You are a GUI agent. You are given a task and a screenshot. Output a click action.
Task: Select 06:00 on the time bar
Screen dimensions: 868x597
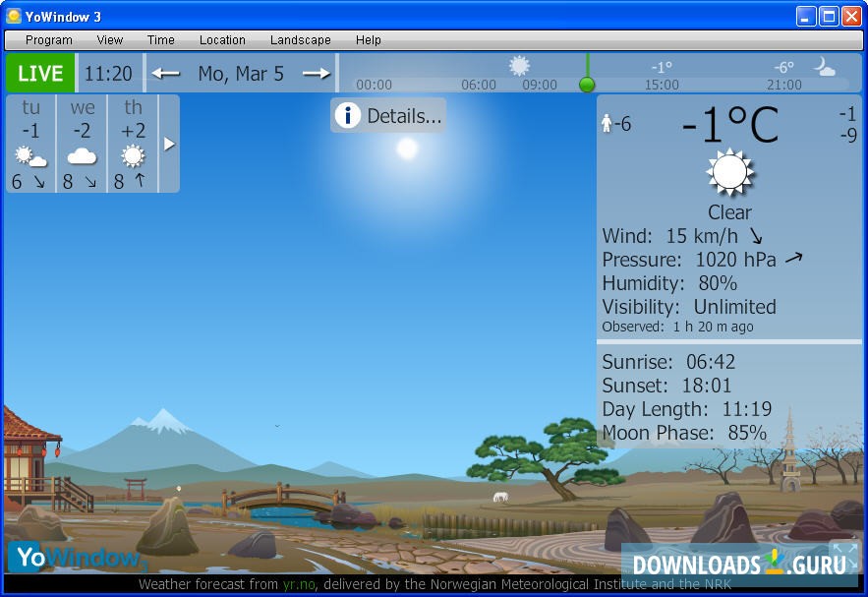coord(479,85)
